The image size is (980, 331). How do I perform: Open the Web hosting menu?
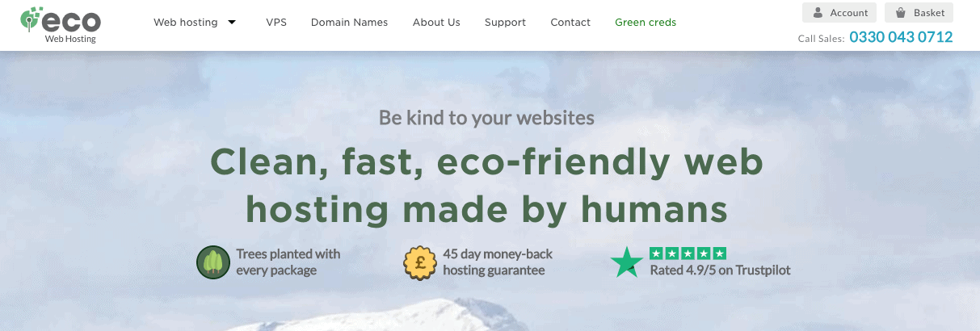186,23
